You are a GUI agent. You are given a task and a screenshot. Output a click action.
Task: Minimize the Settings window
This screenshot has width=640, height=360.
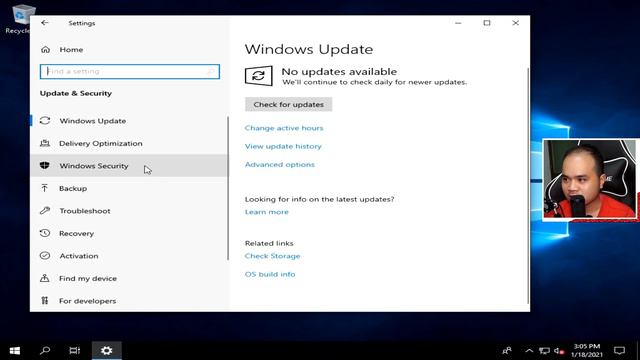click(x=458, y=23)
